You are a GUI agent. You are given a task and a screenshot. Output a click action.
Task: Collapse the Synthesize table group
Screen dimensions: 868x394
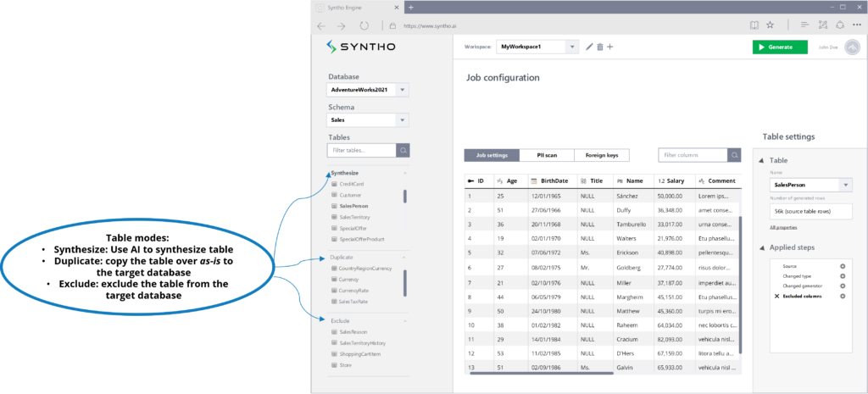pyautogui.click(x=404, y=173)
